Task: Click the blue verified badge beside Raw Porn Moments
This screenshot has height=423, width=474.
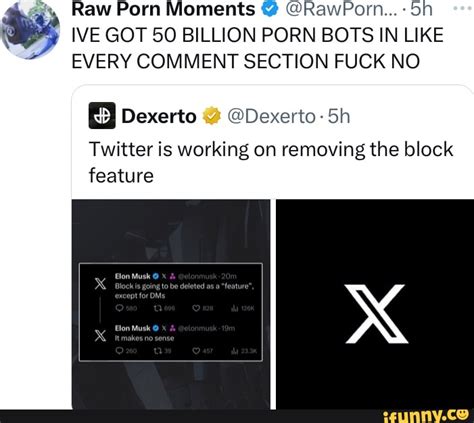Action: [x=269, y=8]
